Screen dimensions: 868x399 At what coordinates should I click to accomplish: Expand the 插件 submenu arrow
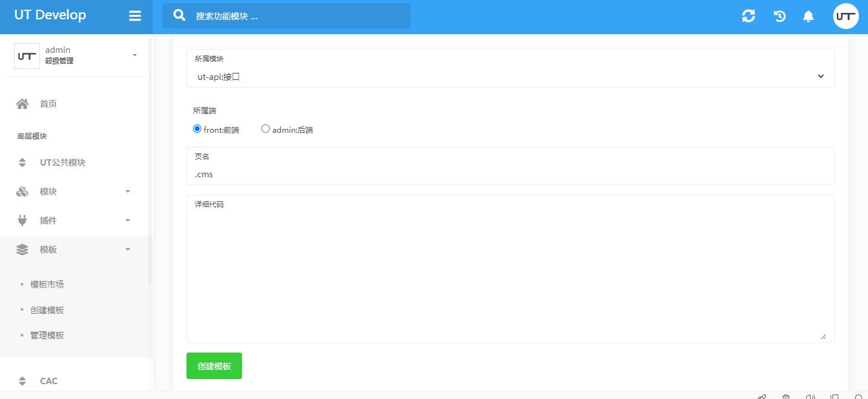point(128,220)
